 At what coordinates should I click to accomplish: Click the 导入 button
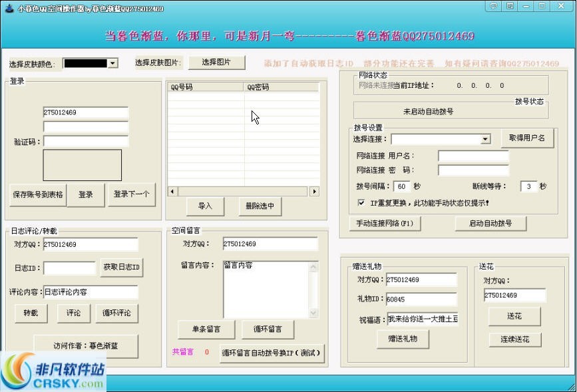[206, 206]
